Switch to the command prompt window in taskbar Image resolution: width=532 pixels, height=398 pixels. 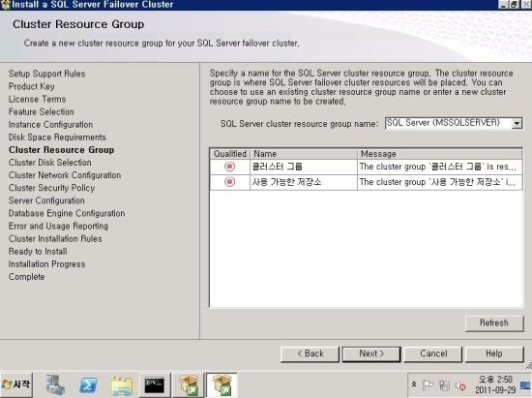[x=155, y=385]
